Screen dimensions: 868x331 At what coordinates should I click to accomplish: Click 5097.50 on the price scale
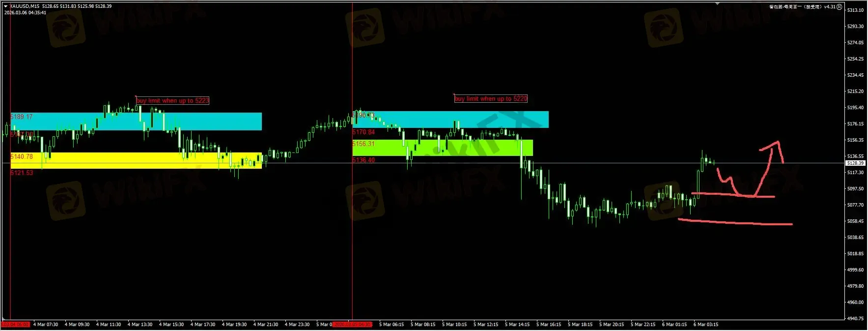pos(855,189)
